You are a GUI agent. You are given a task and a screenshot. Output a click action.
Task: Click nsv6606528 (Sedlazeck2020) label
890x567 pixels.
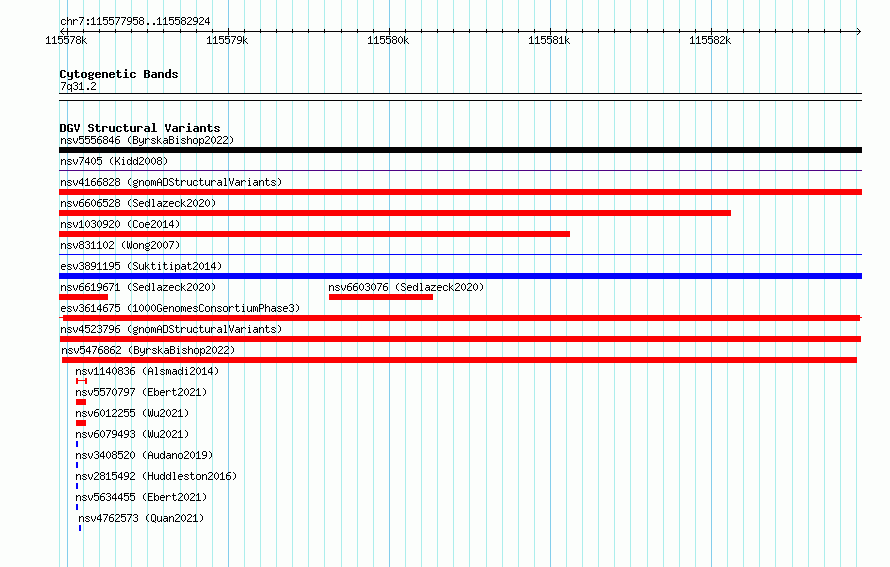coord(138,203)
